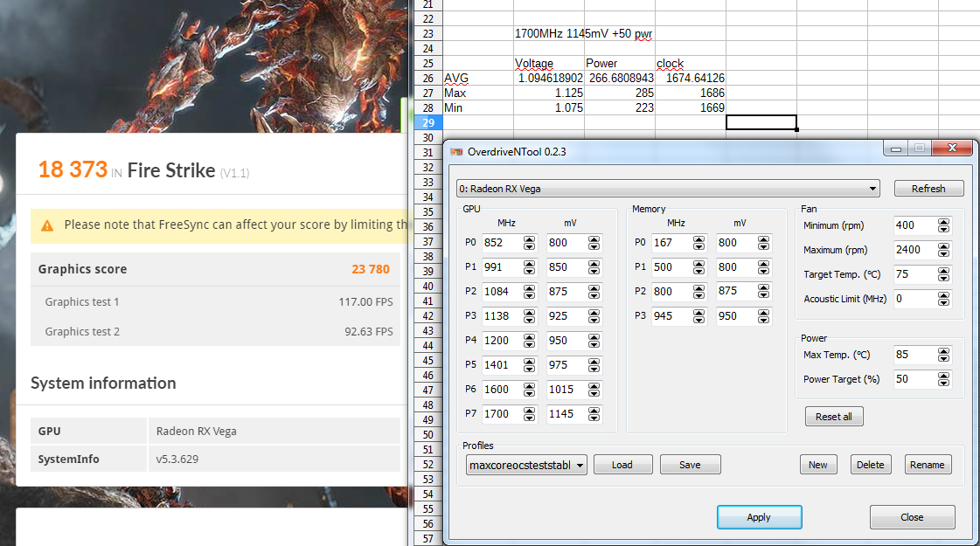This screenshot has height=546, width=980.
Task: Adjust Memory P3 mV stepper arrows
Action: [763, 315]
